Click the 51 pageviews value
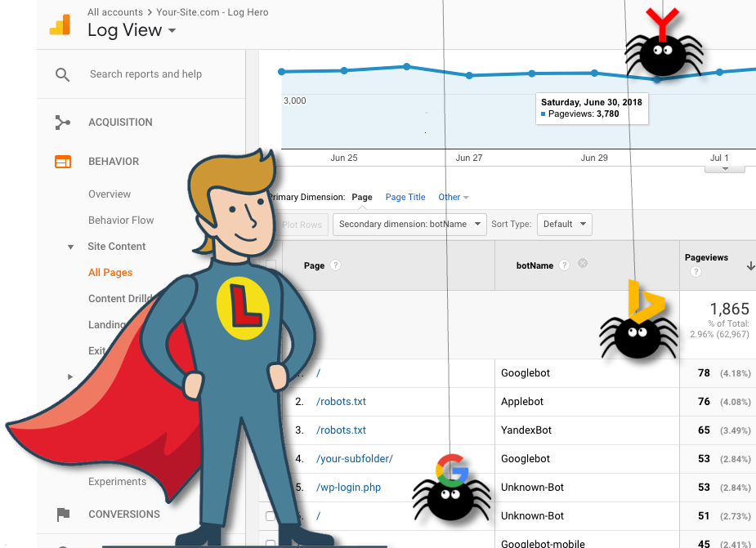 tap(704, 516)
